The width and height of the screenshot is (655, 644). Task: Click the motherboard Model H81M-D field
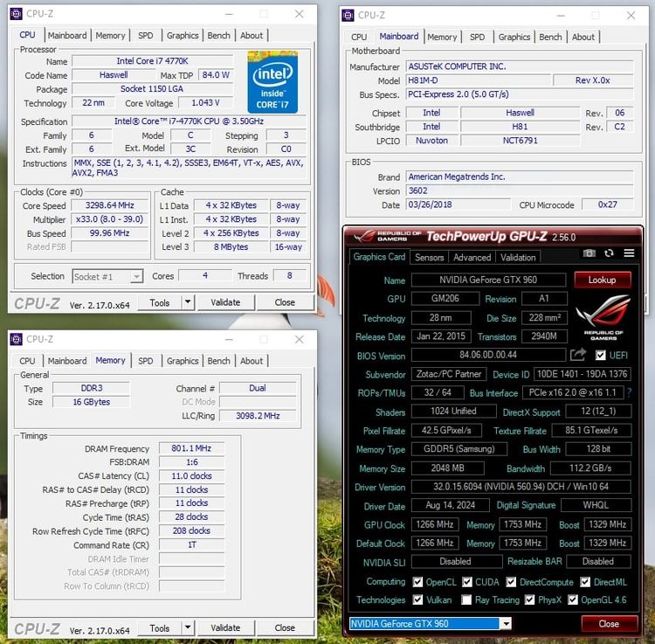click(x=479, y=80)
